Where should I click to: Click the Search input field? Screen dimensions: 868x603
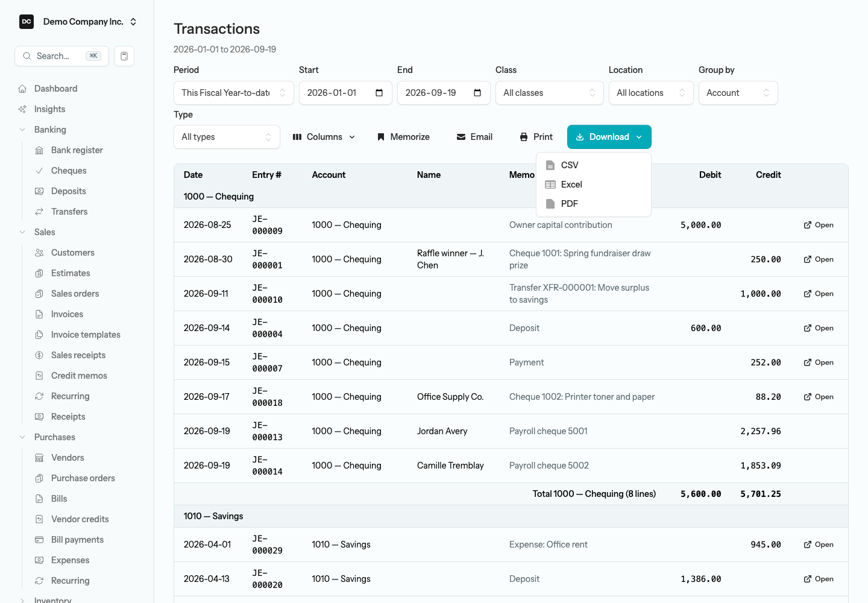[61, 56]
